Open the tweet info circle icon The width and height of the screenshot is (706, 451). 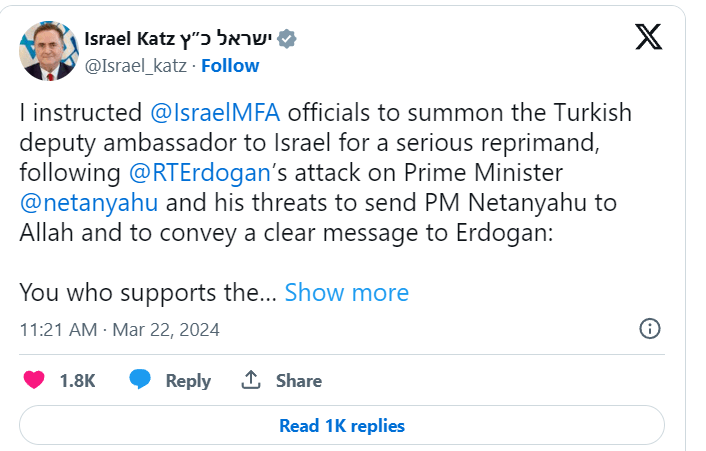tap(649, 328)
